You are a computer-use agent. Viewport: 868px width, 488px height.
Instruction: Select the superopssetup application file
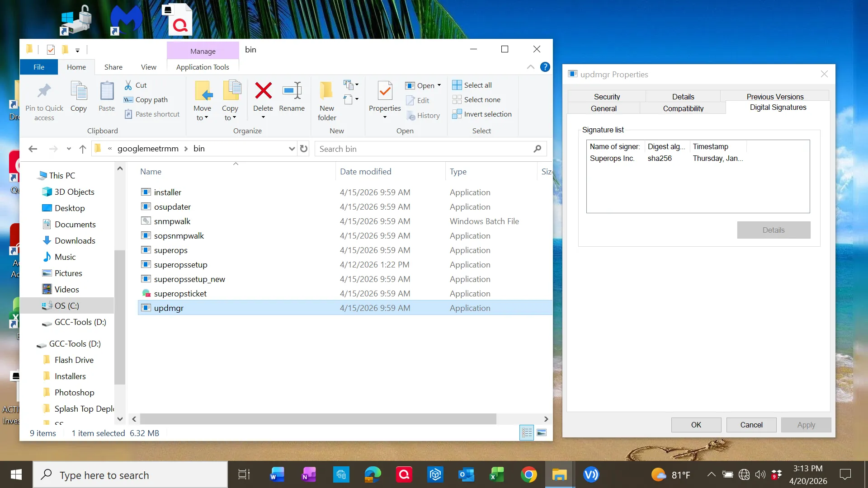pyautogui.click(x=180, y=264)
